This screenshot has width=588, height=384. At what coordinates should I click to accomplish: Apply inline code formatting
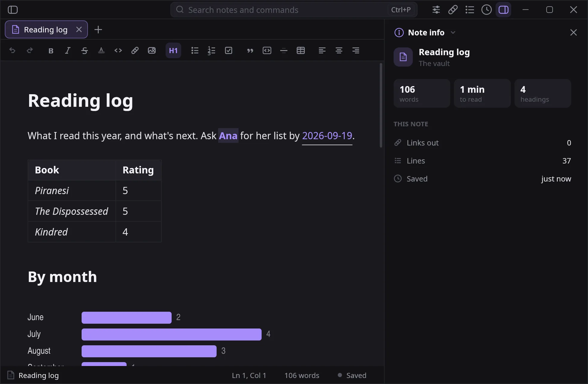point(118,50)
